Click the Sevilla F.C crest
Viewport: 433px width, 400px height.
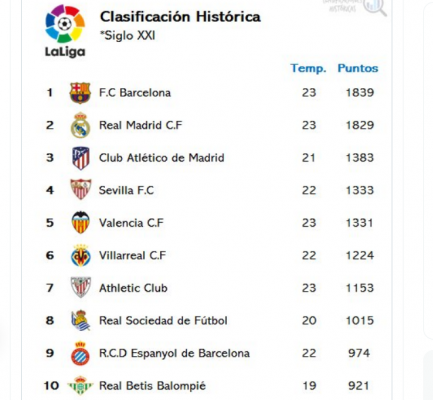coord(80,190)
